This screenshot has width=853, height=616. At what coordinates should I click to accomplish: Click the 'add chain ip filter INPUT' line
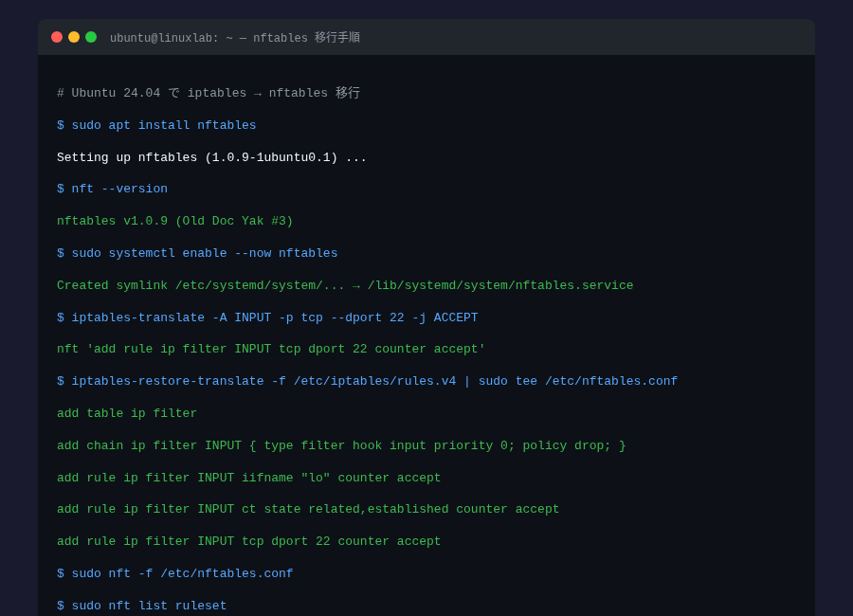click(341, 445)
